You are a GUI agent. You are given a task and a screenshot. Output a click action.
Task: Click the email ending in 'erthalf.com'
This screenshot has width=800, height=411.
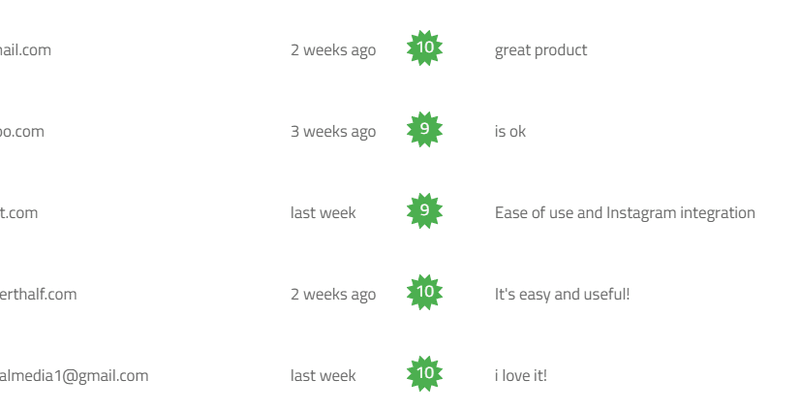[38, 294]
